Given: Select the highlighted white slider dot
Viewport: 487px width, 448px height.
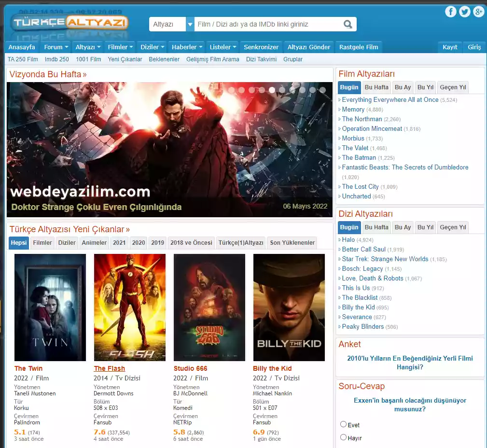Looking at the screenshot, I should pyautogui.click(x=272, y=90).
